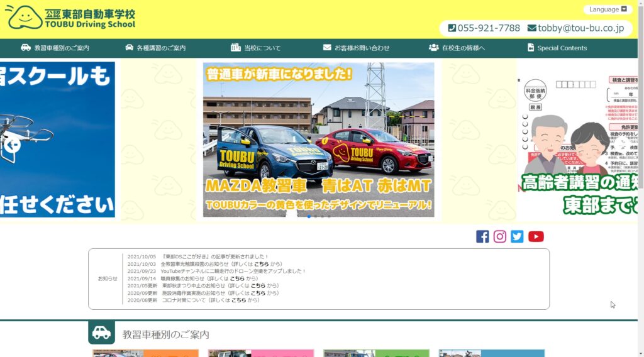644x357 pixels.
Task: Click こちら link in 2020/08更新 notice
Action: (x=238, y=300)
